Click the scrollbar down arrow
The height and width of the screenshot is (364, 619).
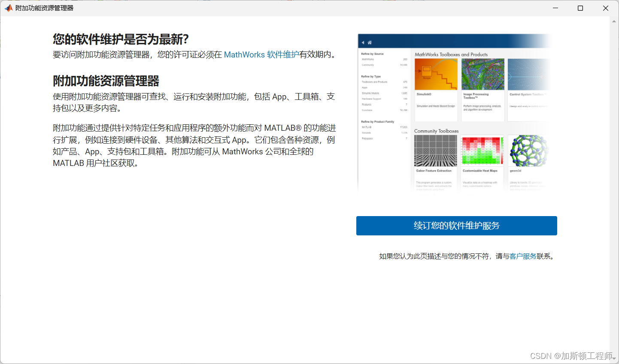(x=614, y=359)
